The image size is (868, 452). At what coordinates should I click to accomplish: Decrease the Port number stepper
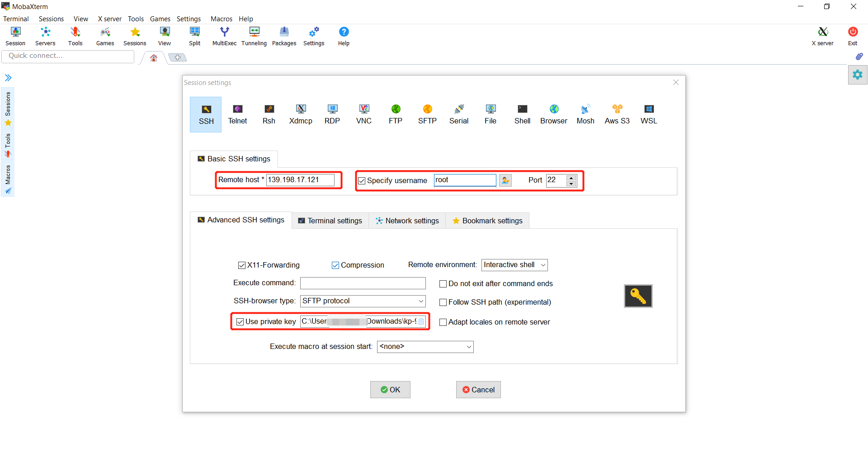coord(571,184)
